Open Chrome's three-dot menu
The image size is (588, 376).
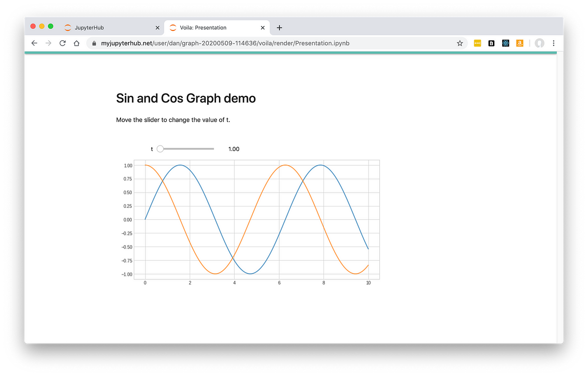(554, 43)
